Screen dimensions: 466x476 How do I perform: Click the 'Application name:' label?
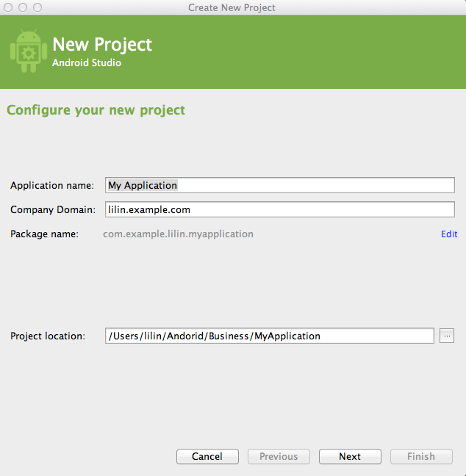52,186
